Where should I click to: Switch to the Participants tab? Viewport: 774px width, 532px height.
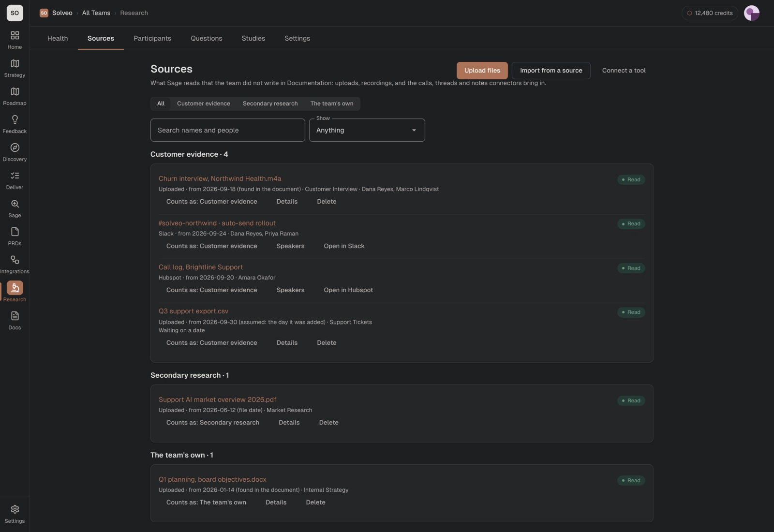coord(152,38)
